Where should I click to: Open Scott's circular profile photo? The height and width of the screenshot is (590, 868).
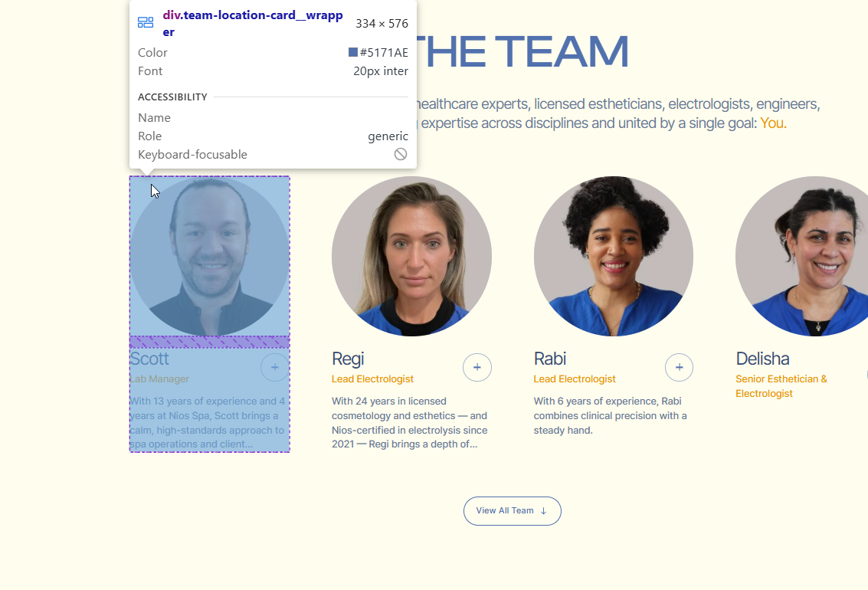pyautogui.click(x=210, y=256)
